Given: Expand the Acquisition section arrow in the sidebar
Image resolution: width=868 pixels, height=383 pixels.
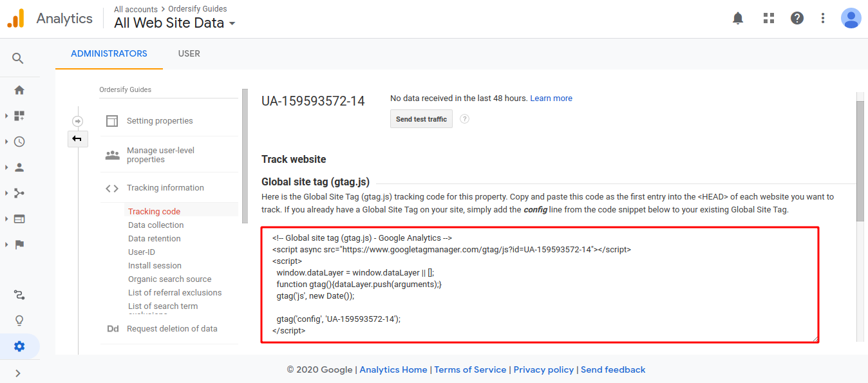Looking at the screenshot, I should pyautogui.click(x=6, y=193).
